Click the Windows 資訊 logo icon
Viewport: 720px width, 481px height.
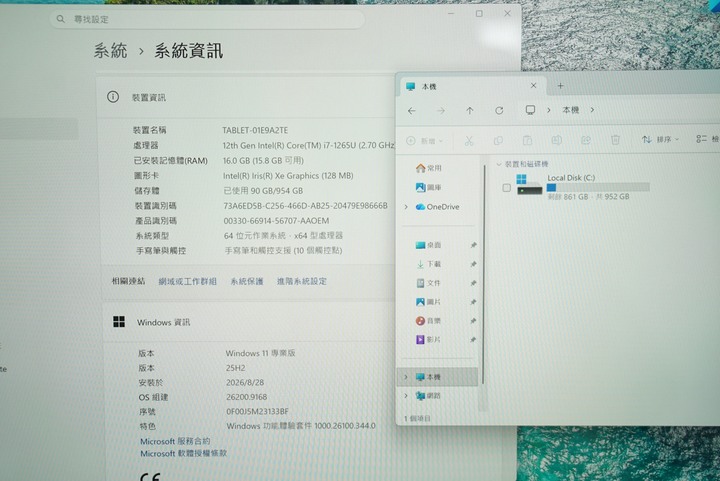[x=119, y=322]
